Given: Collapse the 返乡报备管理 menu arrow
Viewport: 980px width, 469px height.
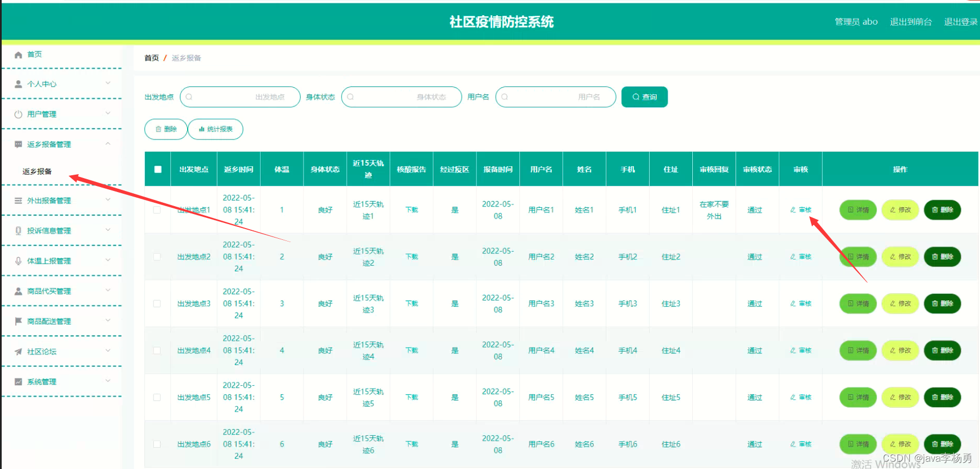Looking at the screenshot, I should 108,144.
